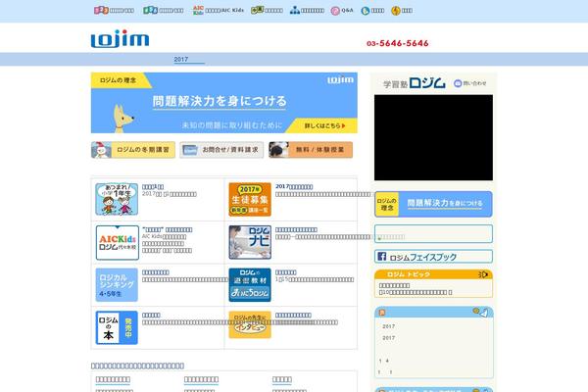The height and width of the screenshot is (392, 588).
Task: Open the ロジムフェイスブック link
Action: (x=433, y=257)
